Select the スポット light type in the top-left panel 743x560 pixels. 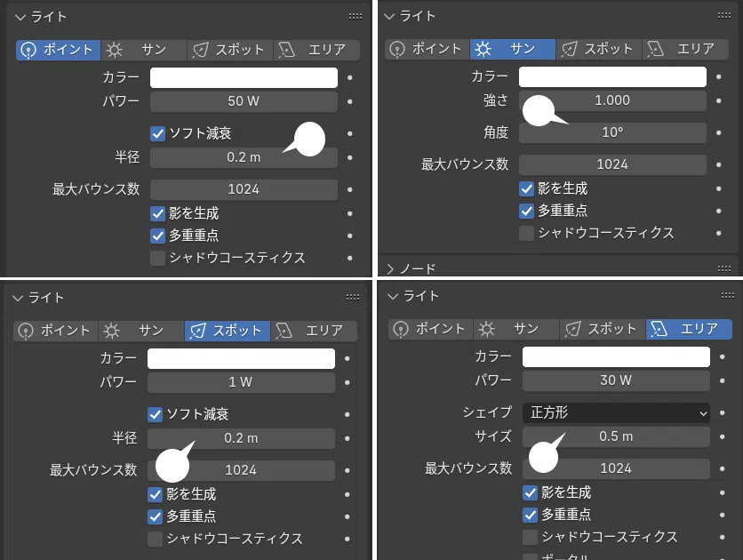[x=230, y=50]
